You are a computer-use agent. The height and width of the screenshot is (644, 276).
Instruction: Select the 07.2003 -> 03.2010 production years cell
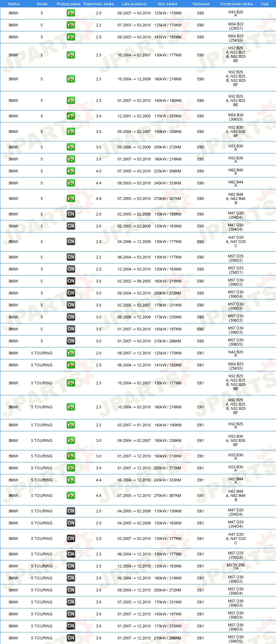(134, 25)
